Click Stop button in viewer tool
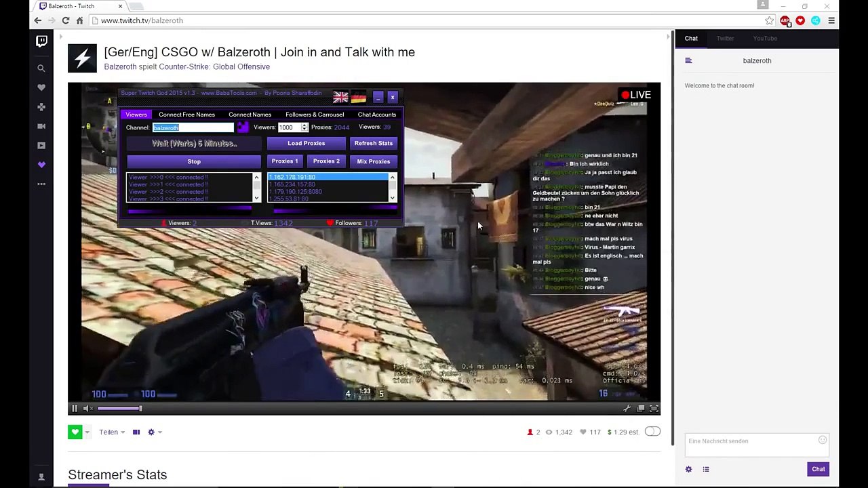This screenshot has height=488, width=868. pos(194,161)
